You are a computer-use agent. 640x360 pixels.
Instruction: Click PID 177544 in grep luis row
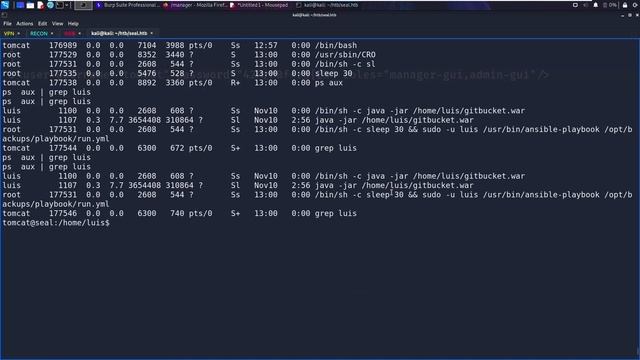pos(63,148)
